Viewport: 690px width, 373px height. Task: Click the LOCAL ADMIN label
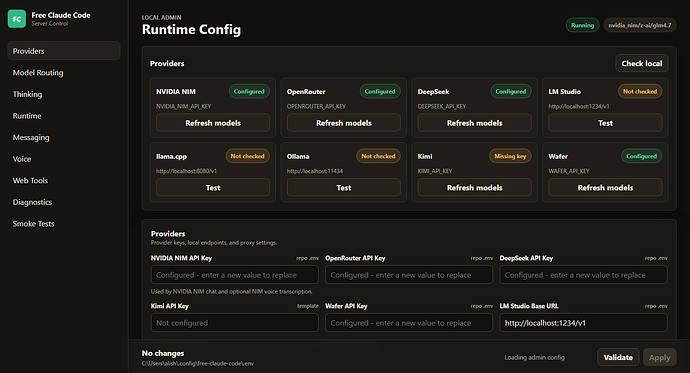coord(161,18)
